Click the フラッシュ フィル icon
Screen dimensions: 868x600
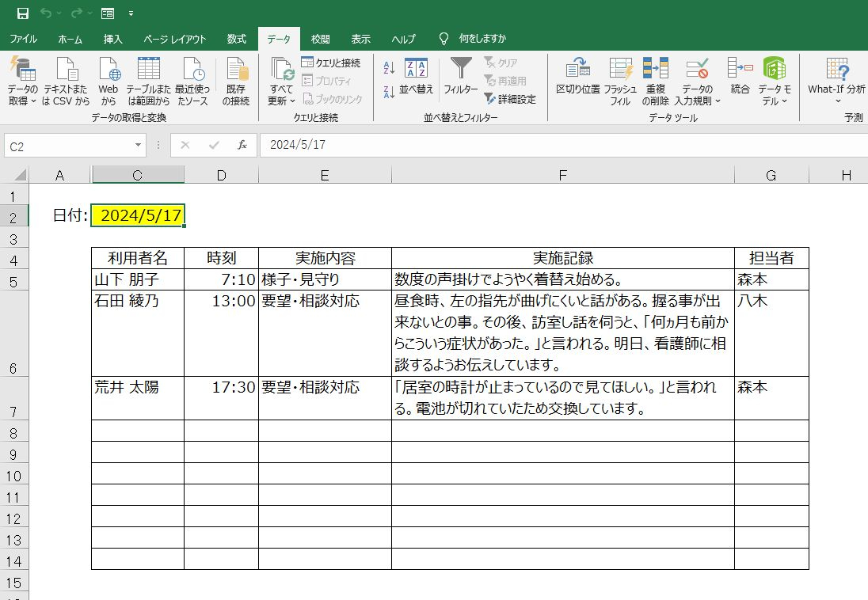(x=620, y=81)
